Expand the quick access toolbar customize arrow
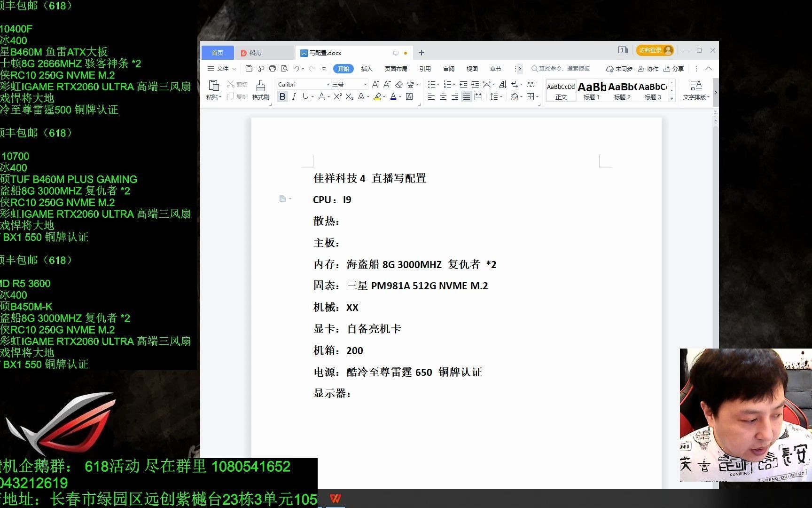This screenshot has width=812, height=508. (x=324, y=69)
